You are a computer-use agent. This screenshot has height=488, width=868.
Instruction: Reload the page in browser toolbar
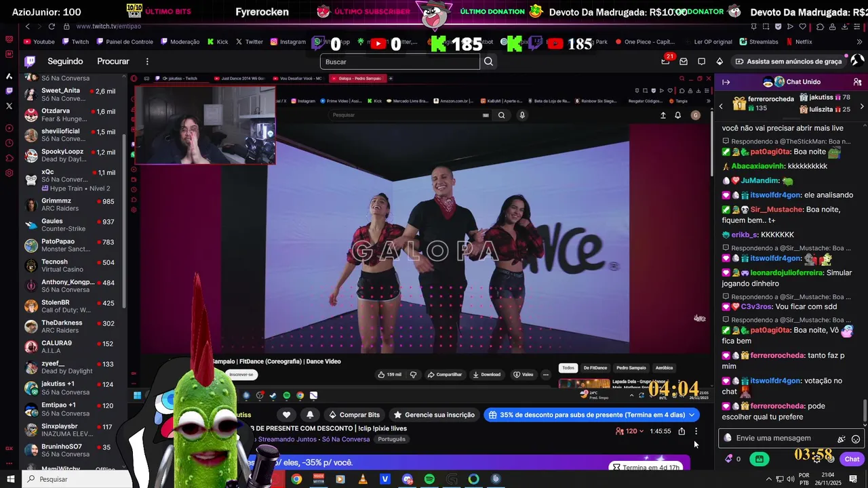pos(52,26)
